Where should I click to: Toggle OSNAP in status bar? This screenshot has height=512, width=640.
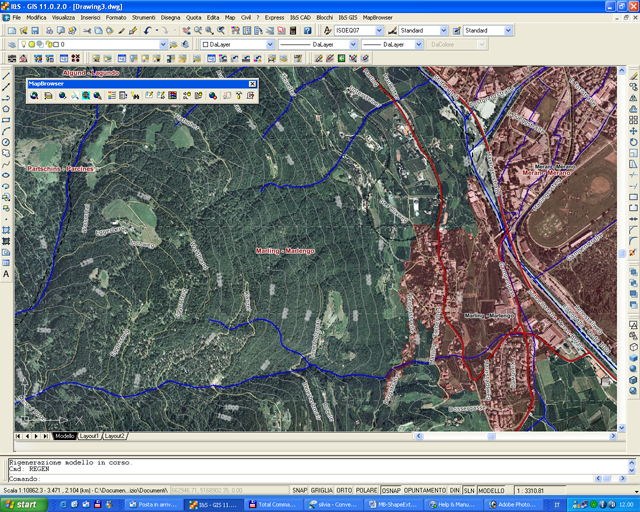click(391, 491)
